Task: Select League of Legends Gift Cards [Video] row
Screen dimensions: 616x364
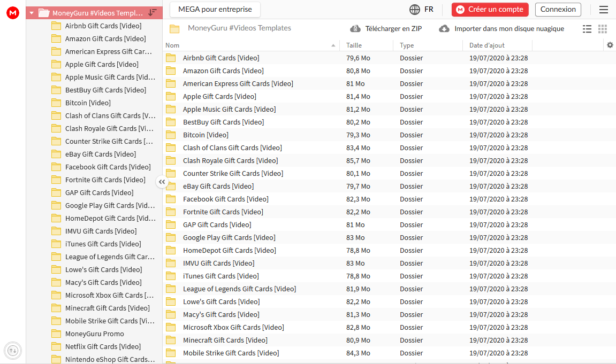Action: point(389,289)
